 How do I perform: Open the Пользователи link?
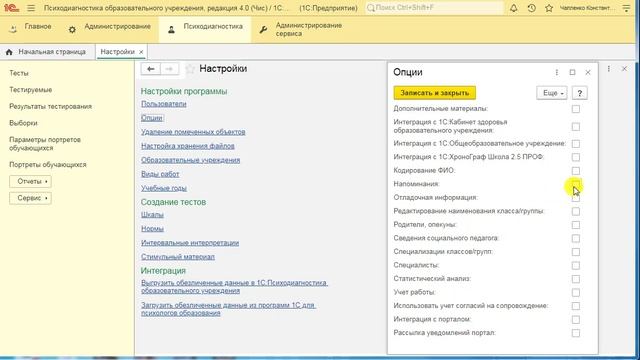click(x=164, y=104)
